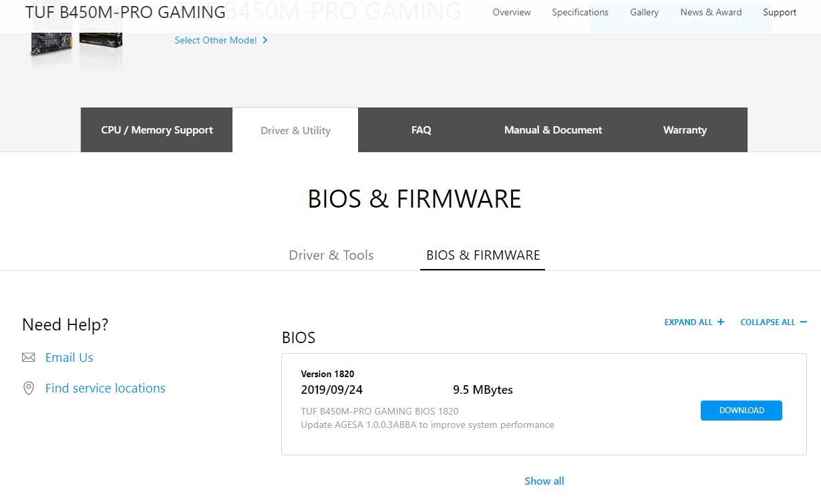The image size is (821, 504).
Task: Click the plus icon next to EXPAND ALL
Action: click(x=721, y=322)
